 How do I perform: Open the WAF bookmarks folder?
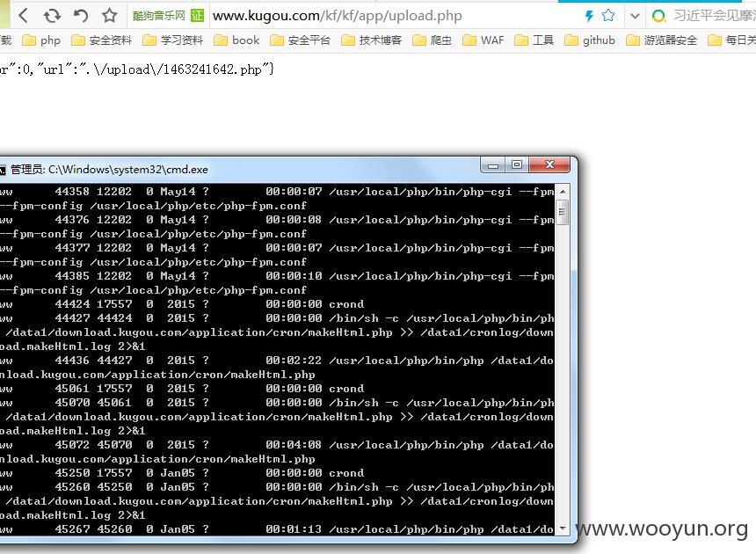(x=483, y=40)
